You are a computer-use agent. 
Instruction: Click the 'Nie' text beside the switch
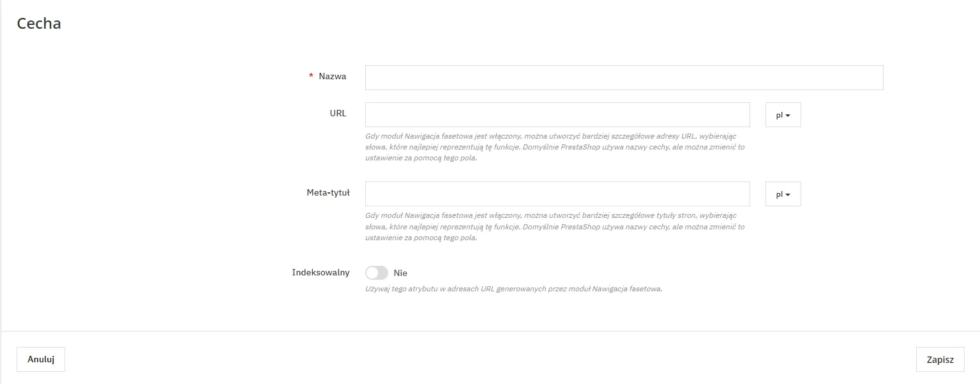coord(400,273)
